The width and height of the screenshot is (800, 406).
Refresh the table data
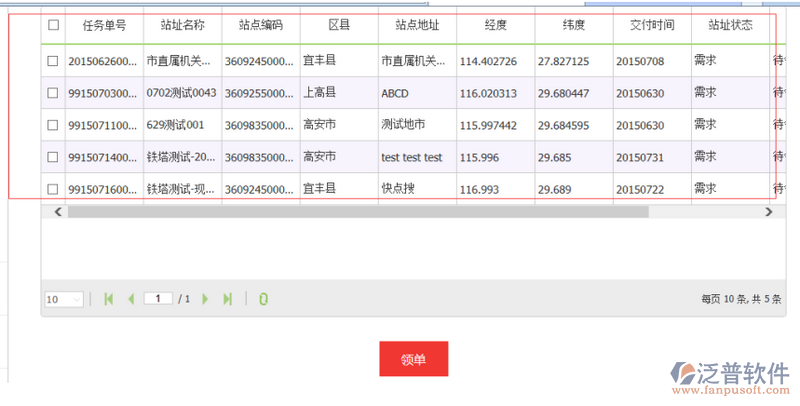263,299
